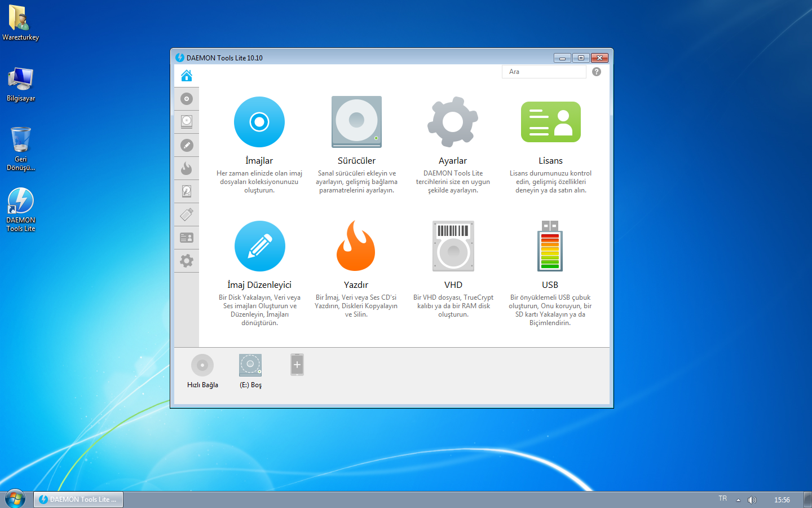
Task: Open the large VHD disk icon
Action: click(453, 246)
